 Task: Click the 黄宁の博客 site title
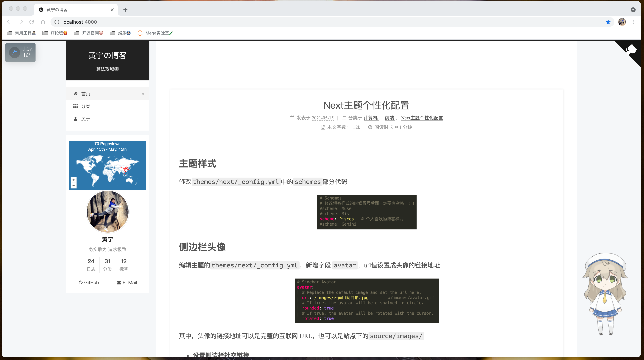pos(107,55)
